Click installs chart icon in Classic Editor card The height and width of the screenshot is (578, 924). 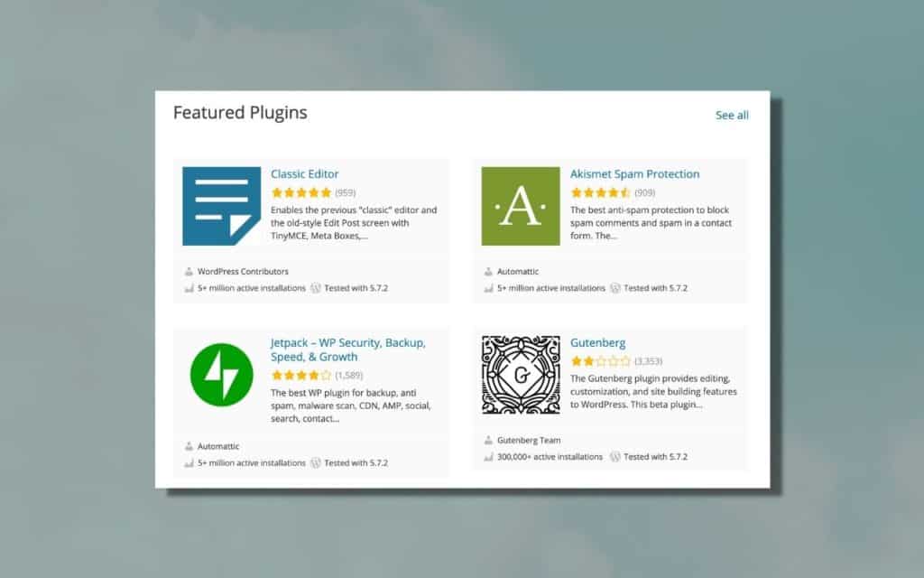pos(189,288)
